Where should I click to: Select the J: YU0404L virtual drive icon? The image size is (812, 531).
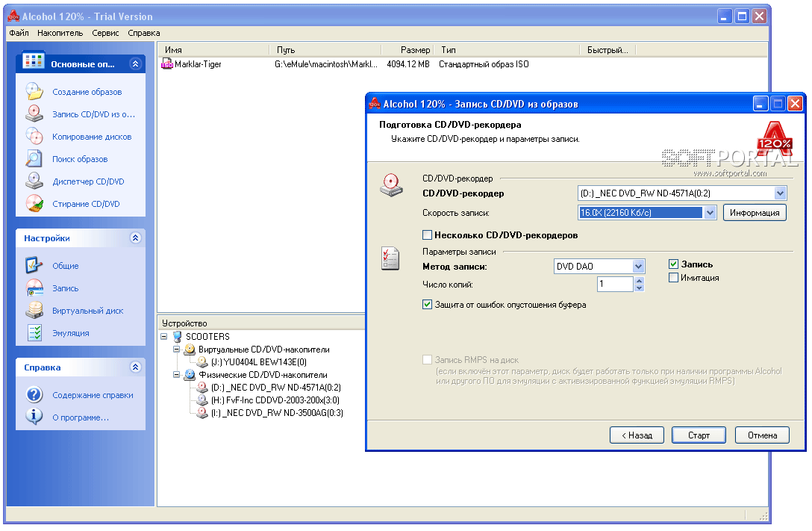tap(202, 361)
